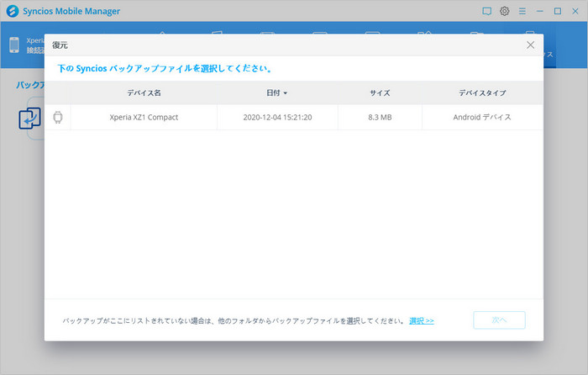Click the phone device icon in main window
Viewport: 588px width, 375px height.
[x=14, y=45]
